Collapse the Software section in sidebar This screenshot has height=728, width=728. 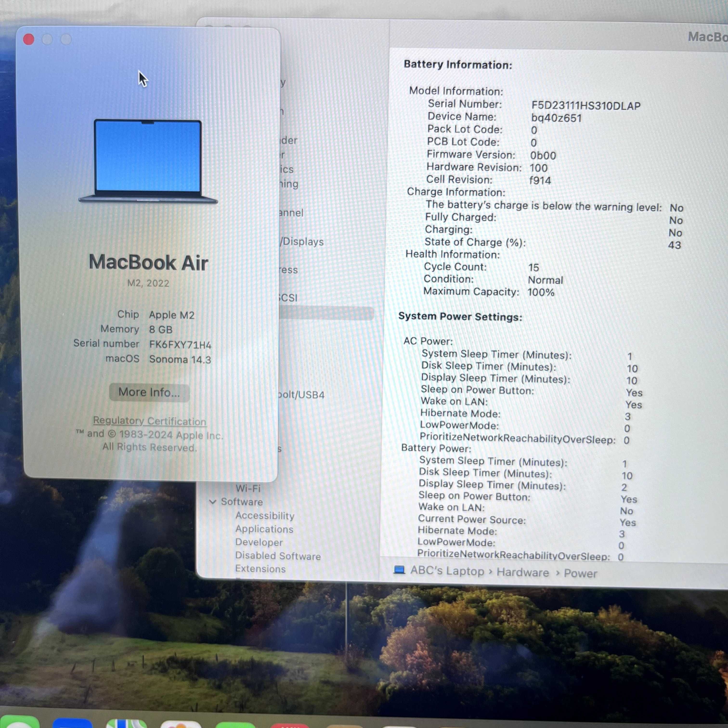(x=213, y=502)
